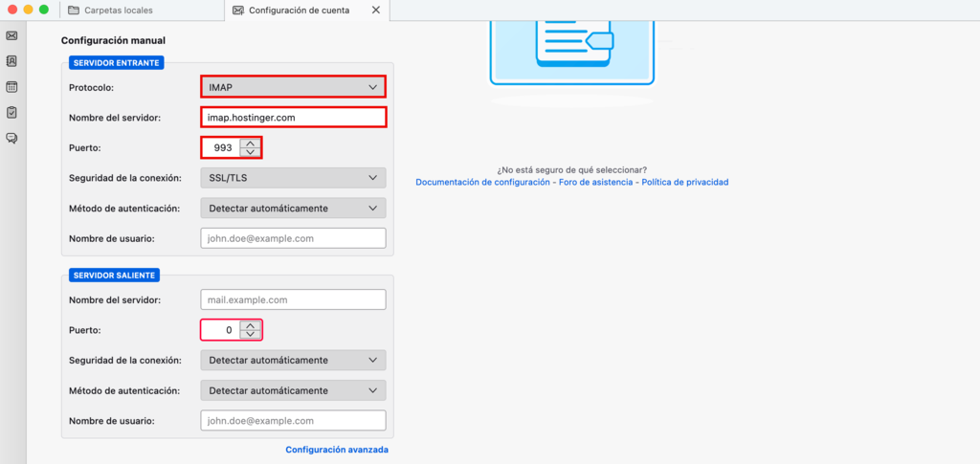The width and height of the screenshot is (980, 464).
Task: Click incoming server name field imap.hostinger.com
Action: tap(293, 118)
